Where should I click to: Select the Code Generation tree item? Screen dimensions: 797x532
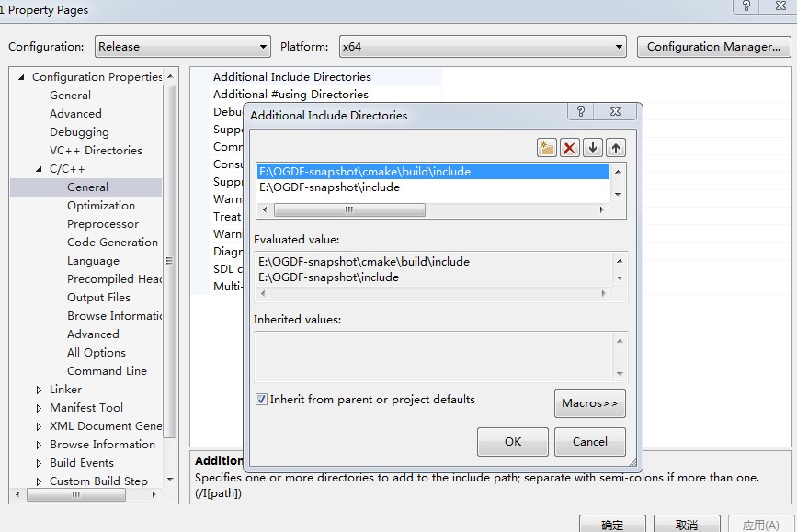(x=112, y=243)
